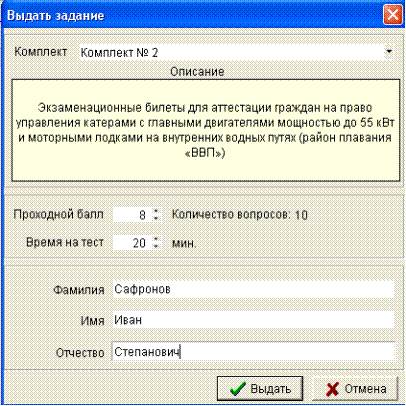Click the Описание heading label
The height and width of the screenshot is (406, 406).
197,71
